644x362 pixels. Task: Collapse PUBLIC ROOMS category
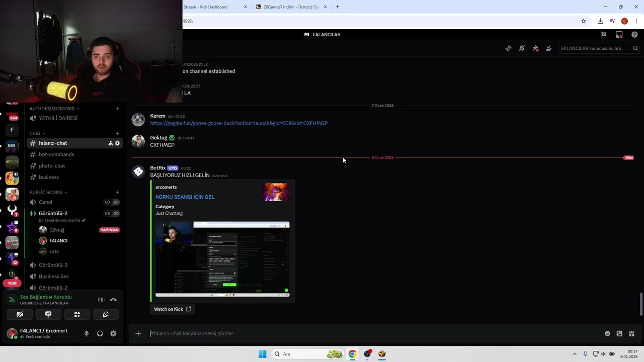pos(48,193)
